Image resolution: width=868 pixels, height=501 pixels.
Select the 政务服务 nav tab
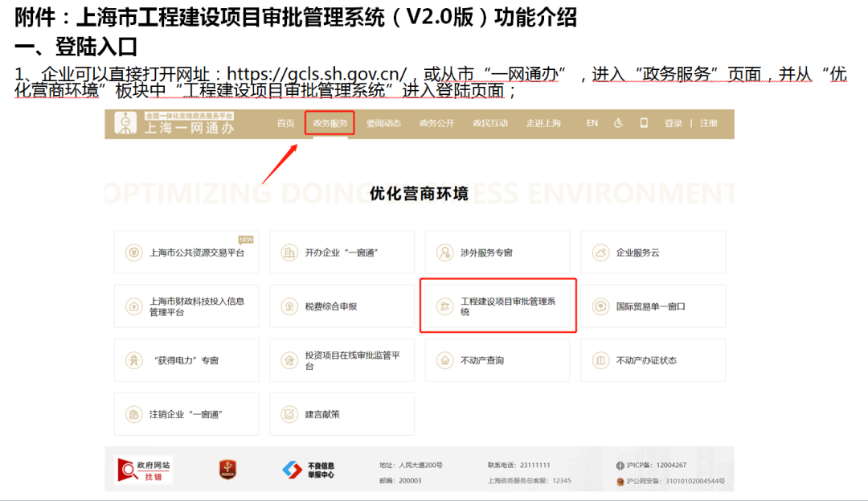point(330,123)
